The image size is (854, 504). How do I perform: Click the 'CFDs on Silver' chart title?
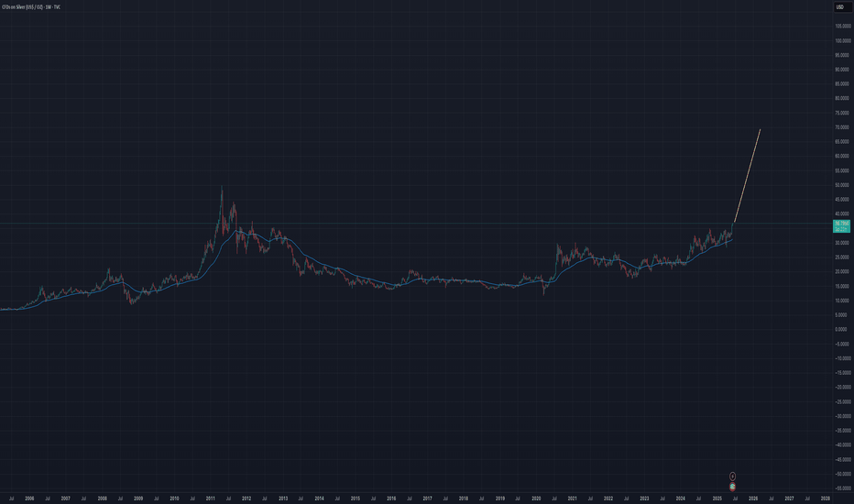[x=31, y=7]
